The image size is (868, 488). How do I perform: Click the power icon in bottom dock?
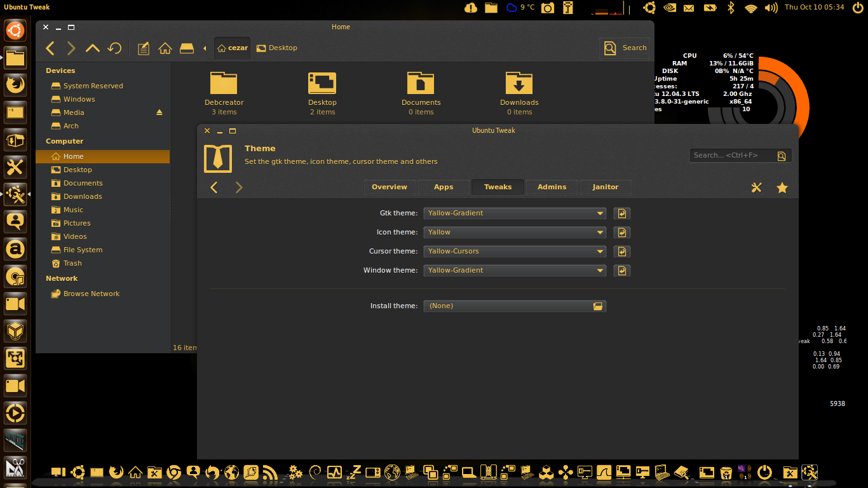[x=765, y=472]
